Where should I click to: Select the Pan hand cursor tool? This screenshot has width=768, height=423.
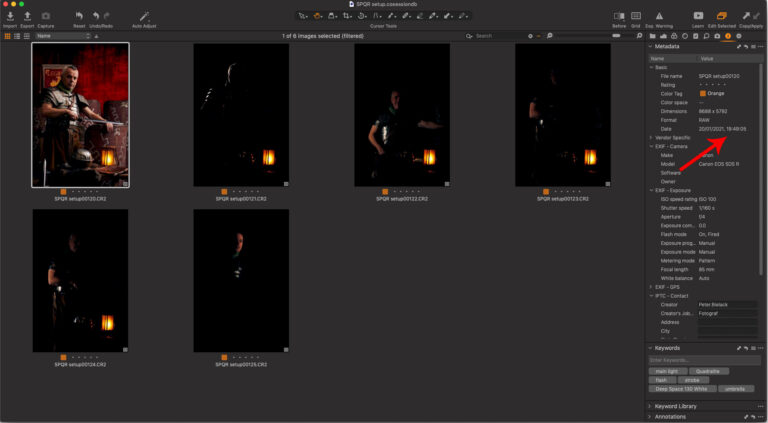(318, 16)
